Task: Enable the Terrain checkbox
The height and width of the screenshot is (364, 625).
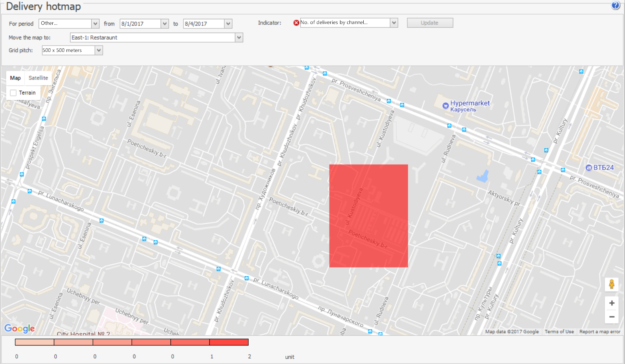Action: (13, 93)
